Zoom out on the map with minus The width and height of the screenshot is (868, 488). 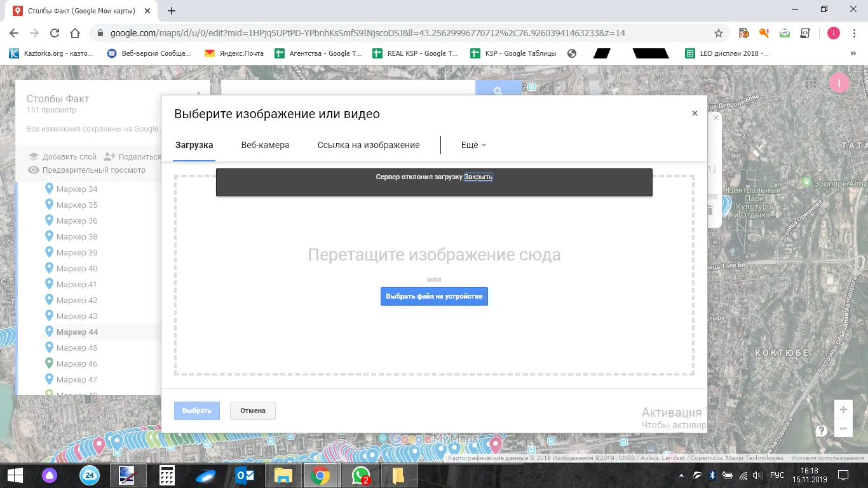point(843,429)
